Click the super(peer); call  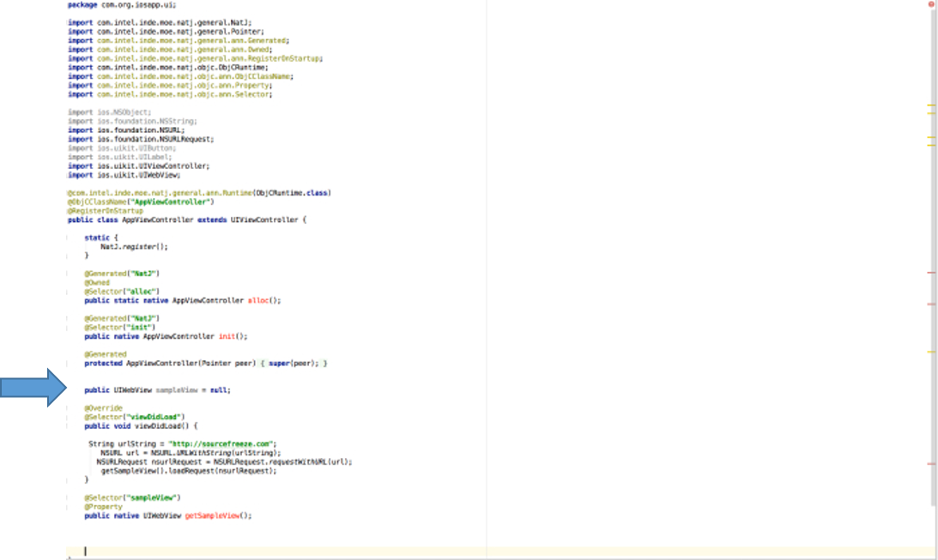pyautogui.click(x=294, y=364)
